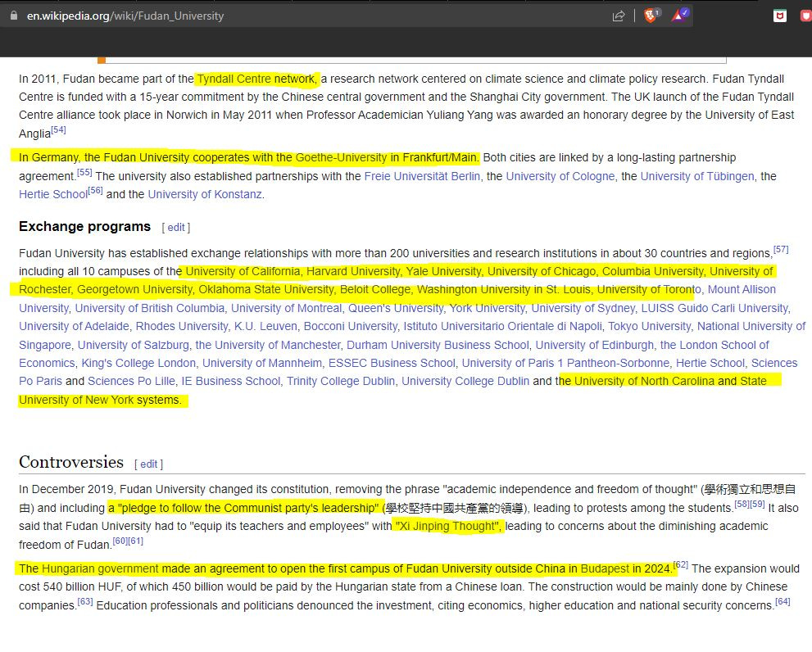Open University of Cologne link
812x652 pixels.
pos(560,176)
